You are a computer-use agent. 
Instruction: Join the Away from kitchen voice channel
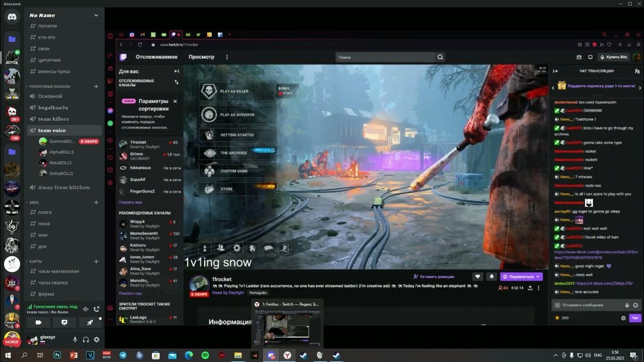[65, 188]
